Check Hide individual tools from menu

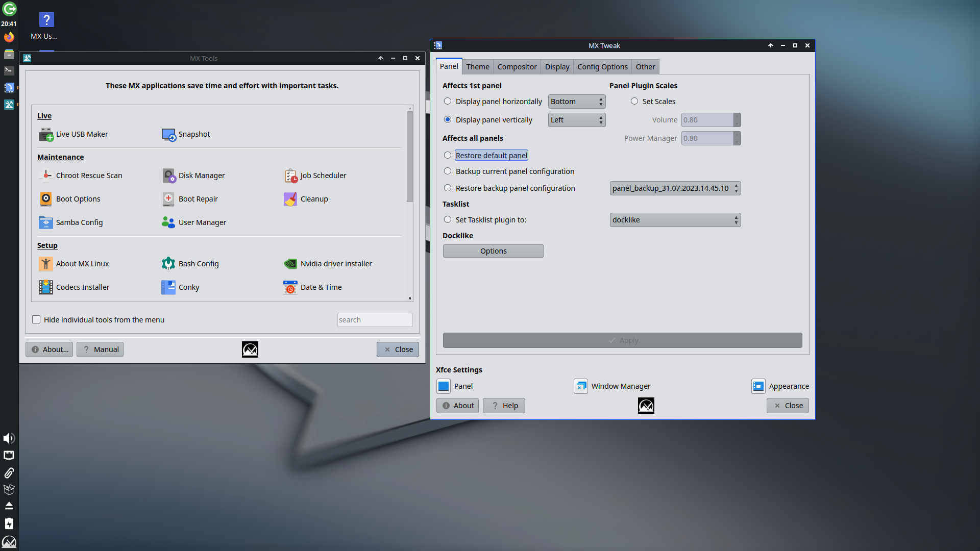(x=36, y=320)
